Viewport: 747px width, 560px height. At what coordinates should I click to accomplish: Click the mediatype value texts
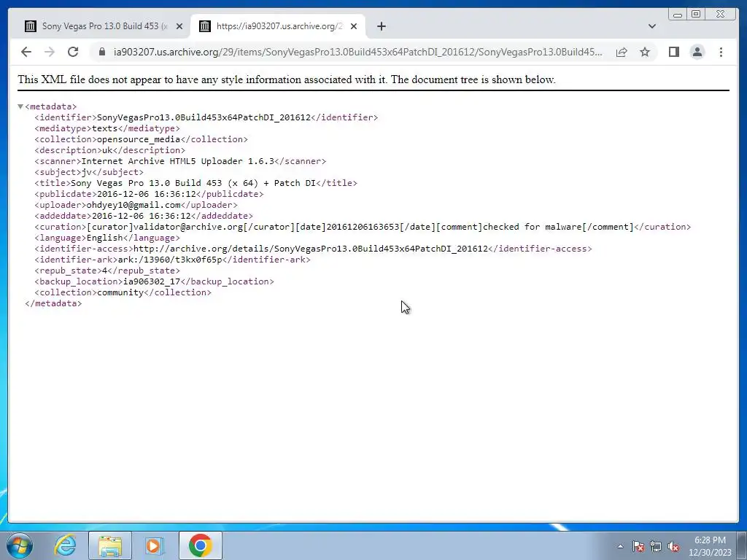coord(104,128)
